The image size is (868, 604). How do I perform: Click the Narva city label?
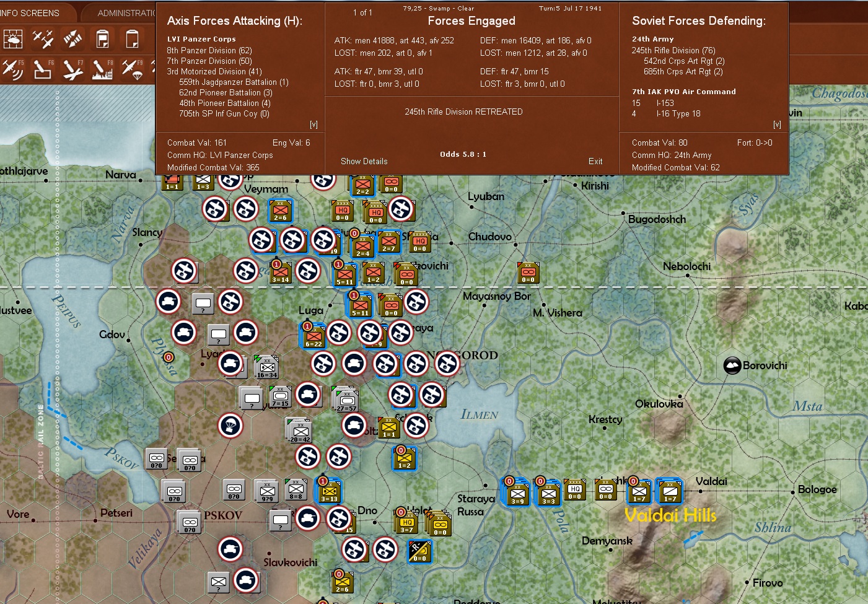(121, 175)
